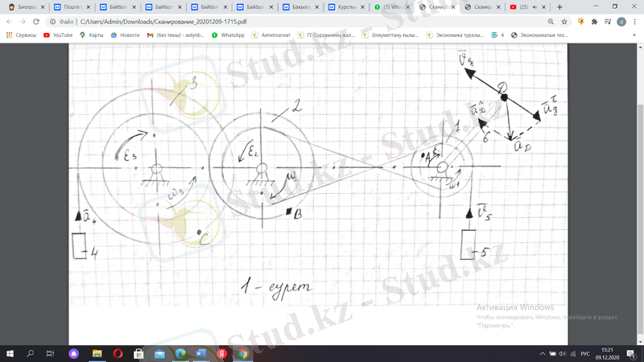644x362 pixels.
Task: Open the volume tray icon
Action: click(563, 354)
